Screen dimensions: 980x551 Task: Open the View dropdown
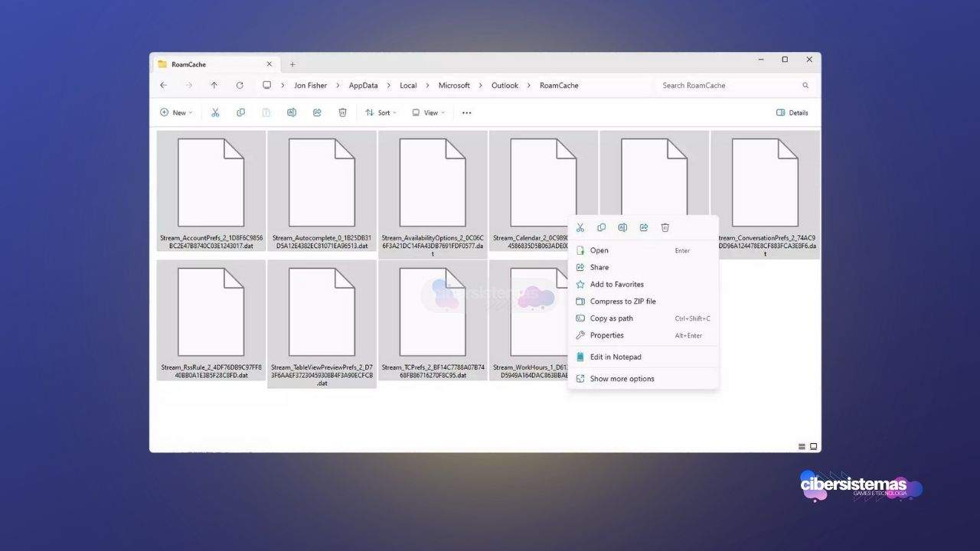click(428, 112)
